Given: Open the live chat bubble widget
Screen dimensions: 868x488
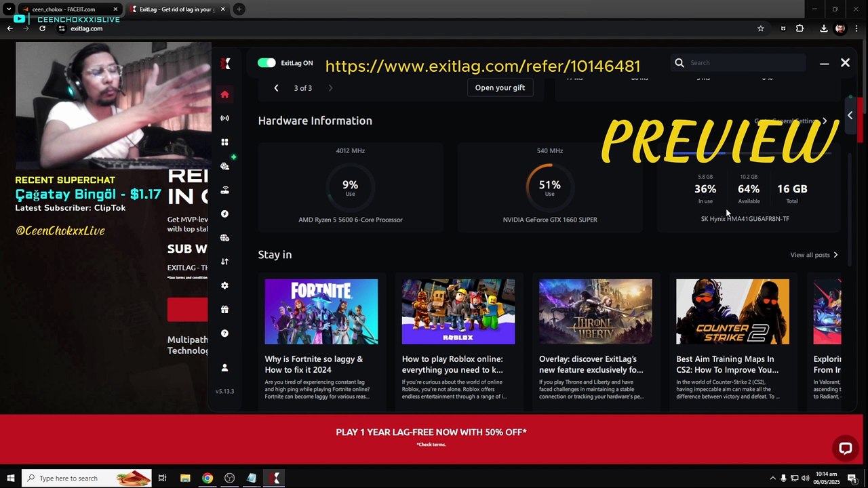Looking at the screenshot, I should tap(845, 448).
